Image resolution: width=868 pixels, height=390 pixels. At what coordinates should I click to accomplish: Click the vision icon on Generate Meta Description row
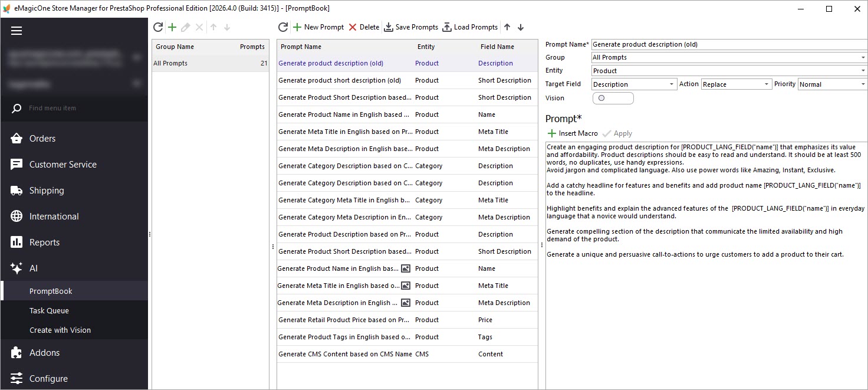click(406, 303)
